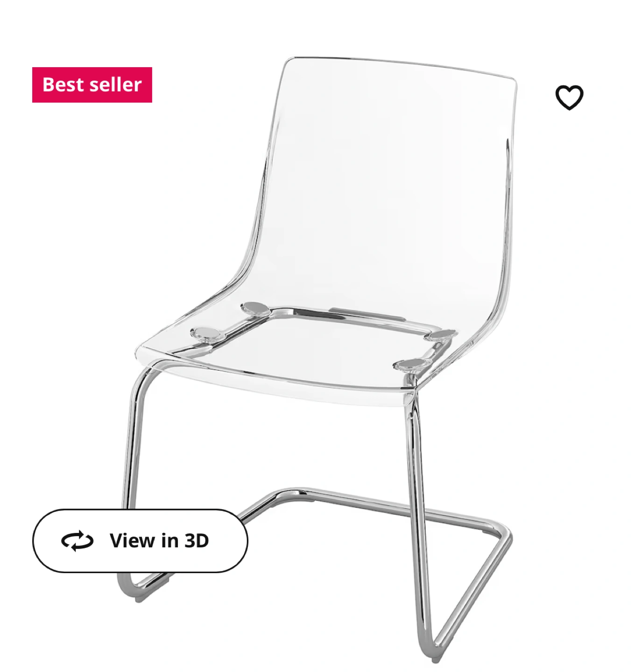Click the pink Best seller badge
634x672 pixels.
(x=92, y=84)
